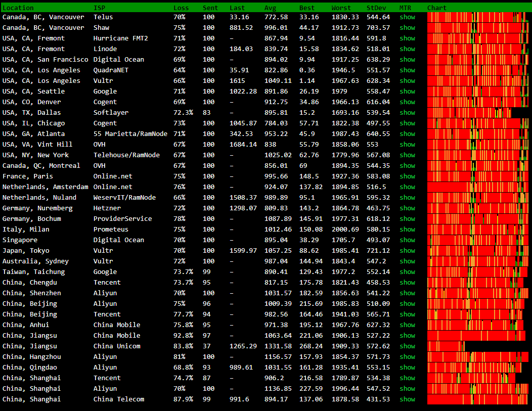This screenshot has height=411, width=532.
Task: Click the 83.8% loss value
Action: [183, 346]
